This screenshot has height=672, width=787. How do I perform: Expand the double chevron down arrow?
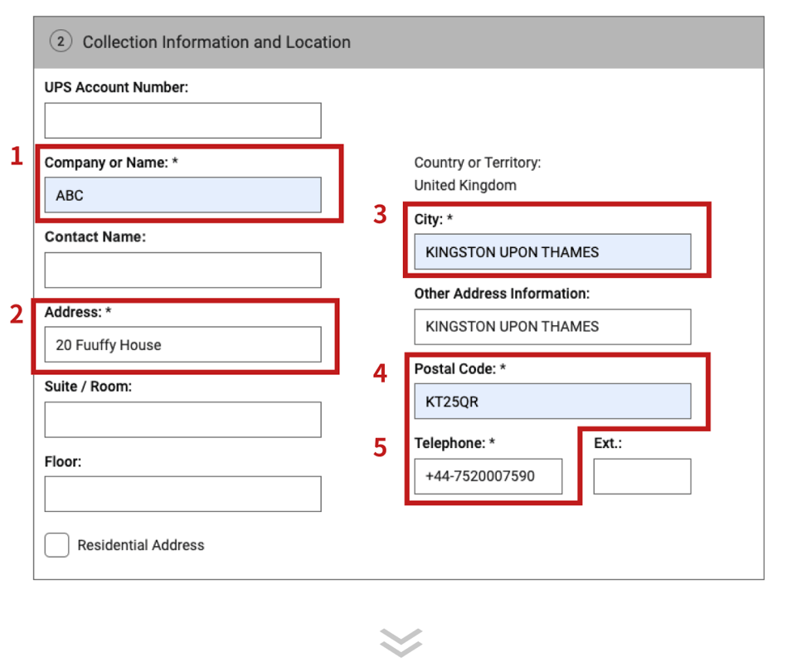(x=401, y=641)
